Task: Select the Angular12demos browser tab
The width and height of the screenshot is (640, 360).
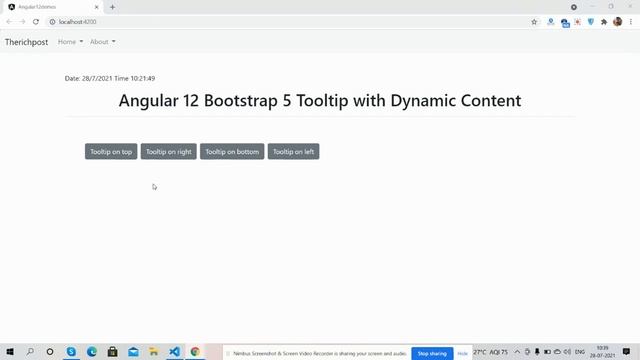Action: 53,7
